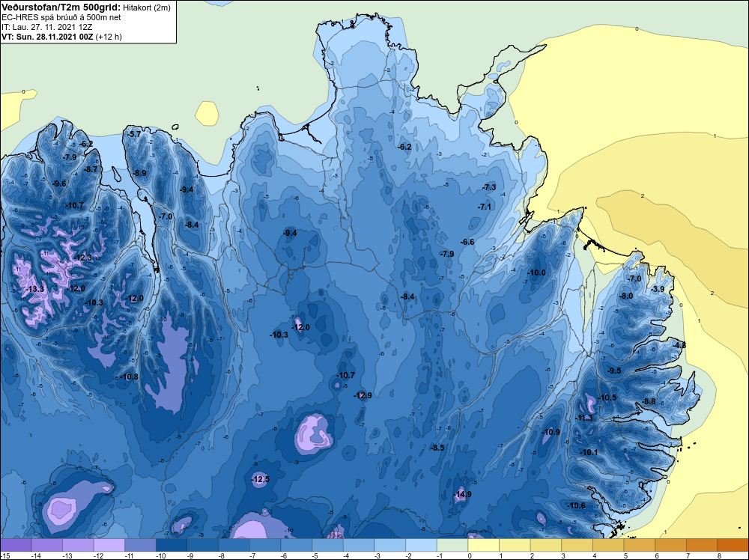Click the -10.0 temperature reading
This screenshot has width=749, height=560.
click(x=536, y=273)
